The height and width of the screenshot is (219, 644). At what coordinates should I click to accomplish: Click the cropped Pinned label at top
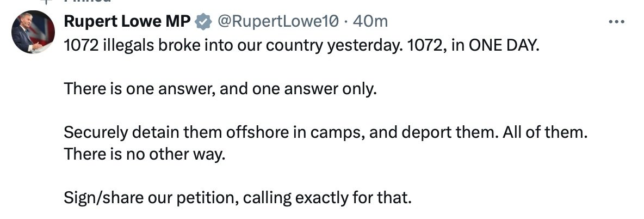(x=87, y=2)
